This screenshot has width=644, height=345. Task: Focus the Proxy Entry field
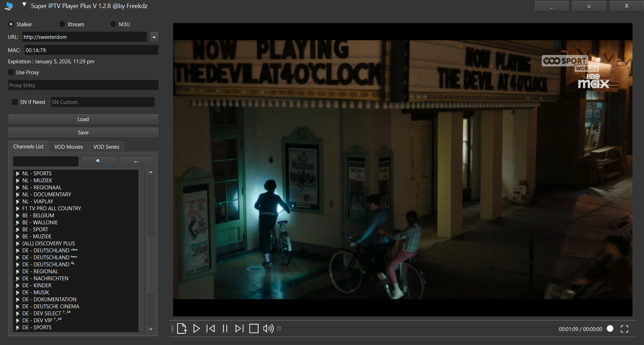83,85
